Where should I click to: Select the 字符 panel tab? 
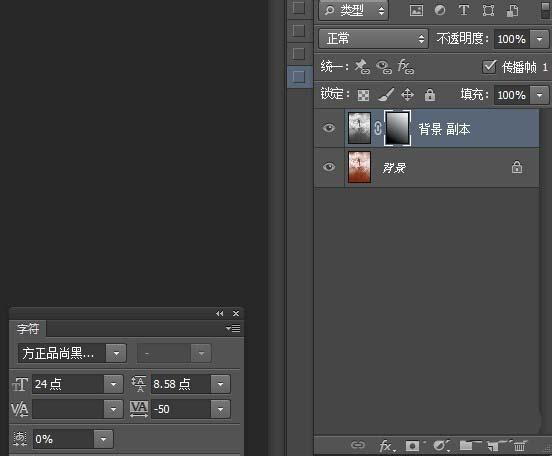(28, 329)
